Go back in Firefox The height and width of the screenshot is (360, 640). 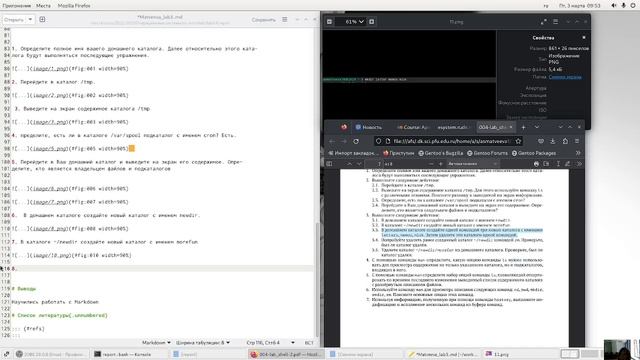point(331,141)
